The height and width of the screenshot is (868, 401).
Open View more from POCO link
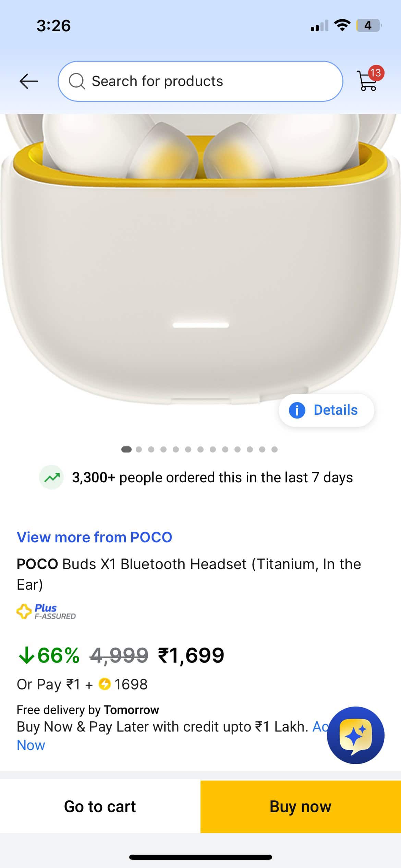(x=94, y=537)
